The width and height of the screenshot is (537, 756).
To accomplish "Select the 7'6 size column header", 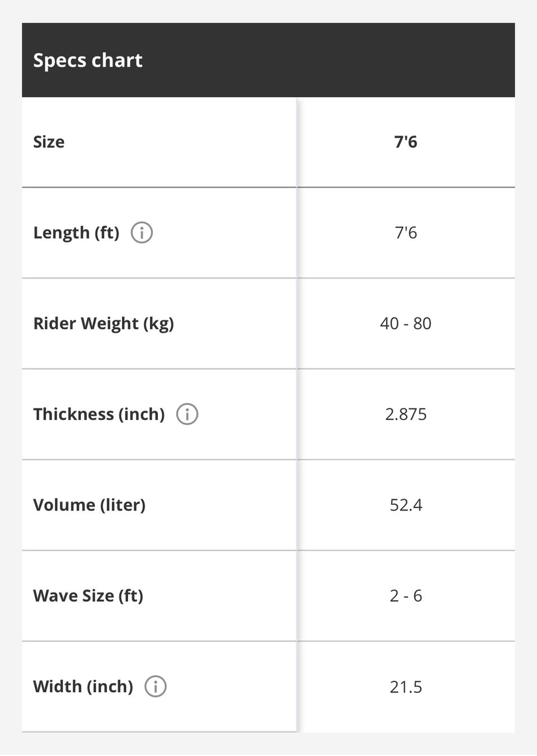I will (x=406, y=142).
